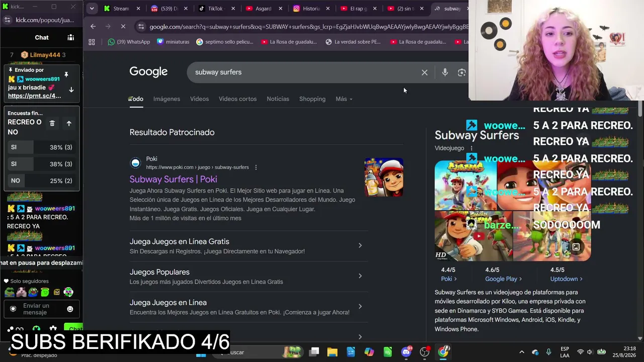Viewport: 644px width, 362px height.
Task: Delete the RECREO O NO poll
Action: click(52, 123)
